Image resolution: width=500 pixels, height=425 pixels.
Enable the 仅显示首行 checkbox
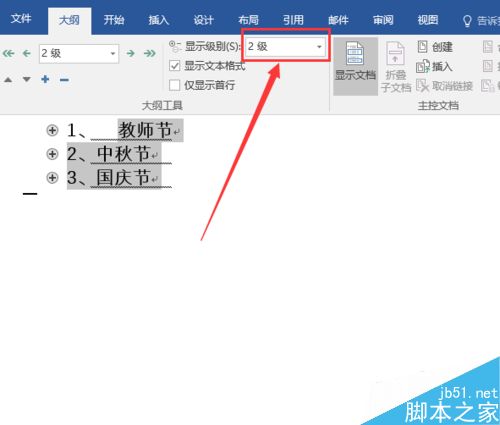coord(175,85)
